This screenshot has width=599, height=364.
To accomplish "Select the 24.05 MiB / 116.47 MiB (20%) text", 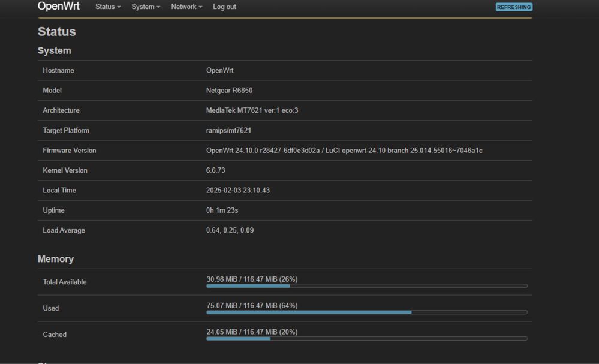I will (x=252, y=332).
